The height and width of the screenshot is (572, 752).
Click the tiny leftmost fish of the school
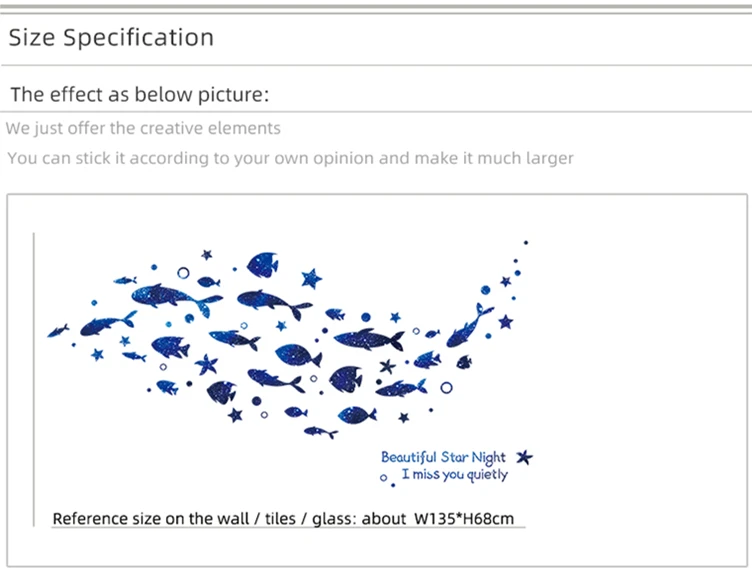59,330
